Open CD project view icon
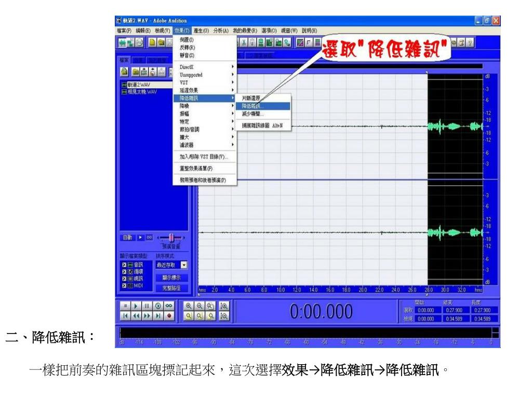The height and width of the screenshot is (399, 532). tap(139, 43)
